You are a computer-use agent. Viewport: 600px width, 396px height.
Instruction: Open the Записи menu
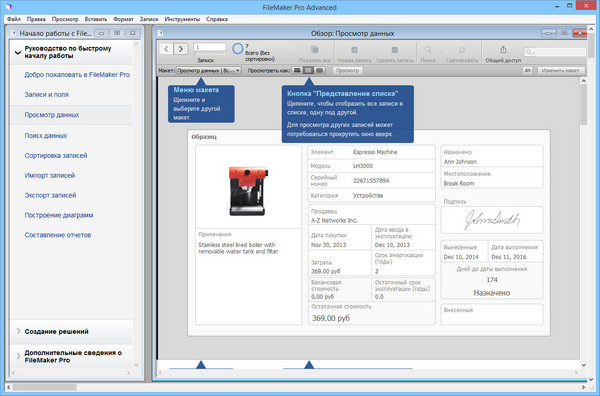coord(149,19)
